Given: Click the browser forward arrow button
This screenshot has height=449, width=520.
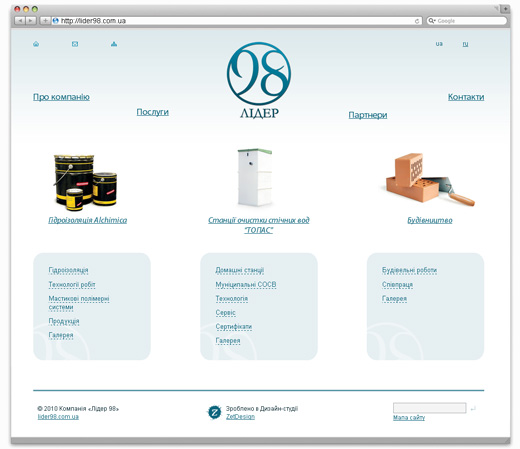Looking at the screenshot, I should coord(31,21).
